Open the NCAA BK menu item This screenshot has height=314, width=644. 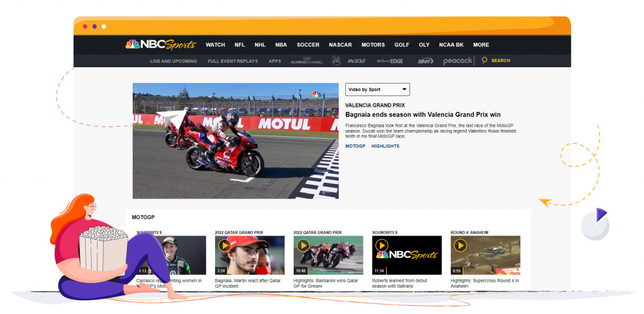coord(451,45)
